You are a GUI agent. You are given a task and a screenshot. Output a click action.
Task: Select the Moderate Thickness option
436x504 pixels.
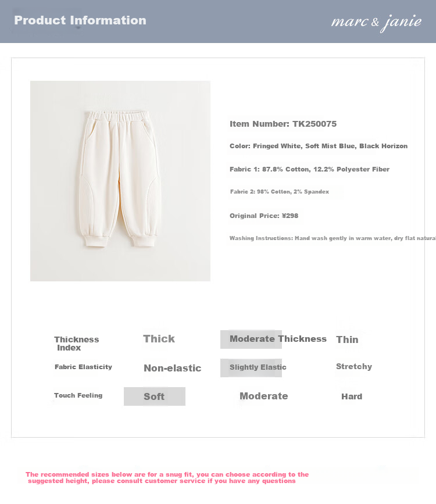pos(278,339)
